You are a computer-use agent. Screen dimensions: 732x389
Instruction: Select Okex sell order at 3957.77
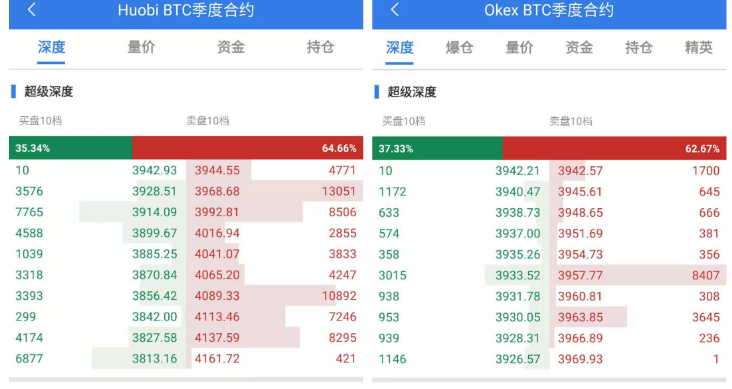tap(638, 276)
